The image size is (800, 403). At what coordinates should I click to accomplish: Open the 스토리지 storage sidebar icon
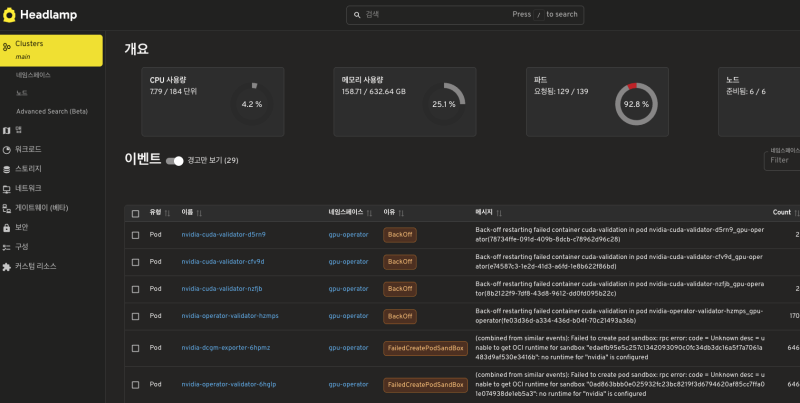(7, 169)
